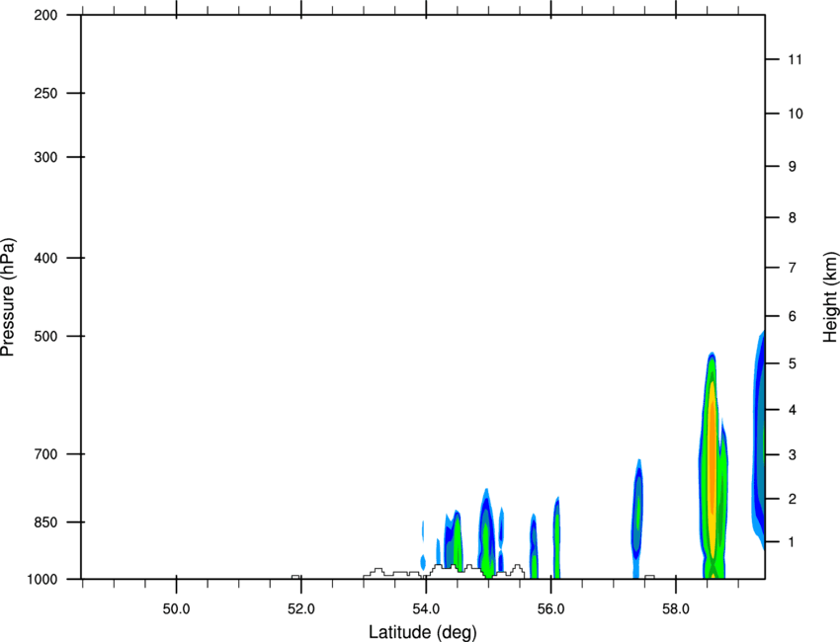
Task: Click the 'Latitude (deg)' axis title
Action: tap(422, 632)
